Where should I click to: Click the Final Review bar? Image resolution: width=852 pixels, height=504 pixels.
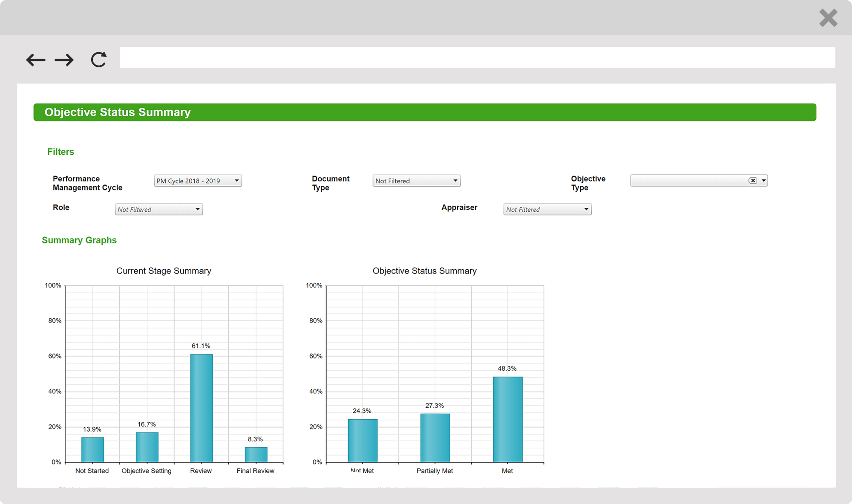(x=256, y=455)
